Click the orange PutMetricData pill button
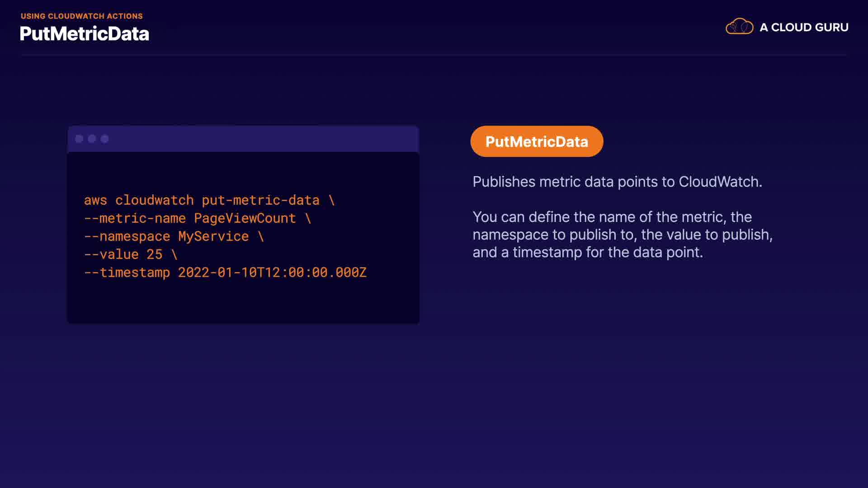Image resolution: width=868 pixels, height=488 pixels. tap(537, 141)
